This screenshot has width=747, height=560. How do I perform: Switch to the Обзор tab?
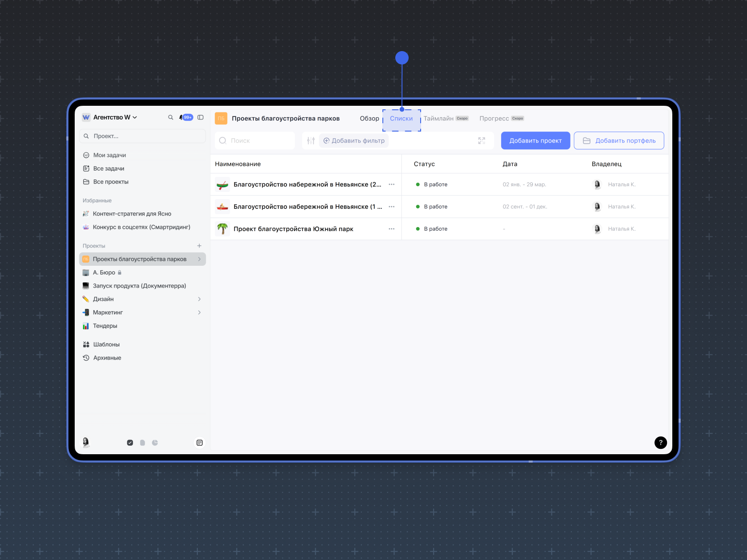click(x=369, y=118)
